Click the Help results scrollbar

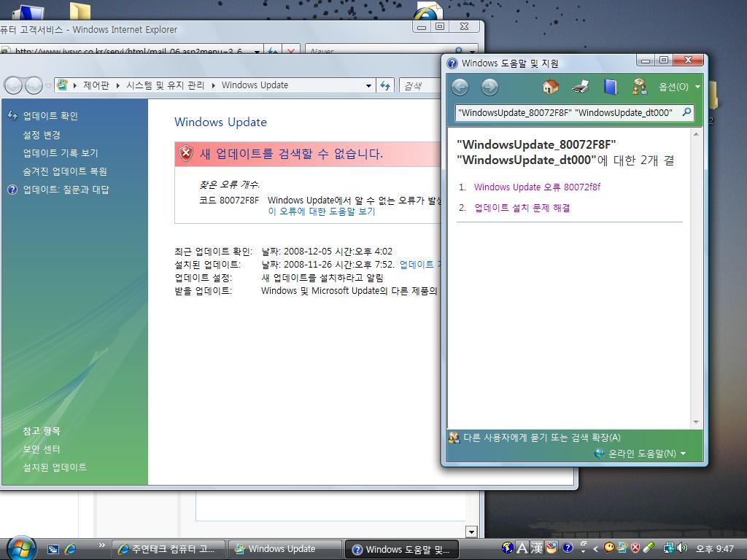click(695, 278)
